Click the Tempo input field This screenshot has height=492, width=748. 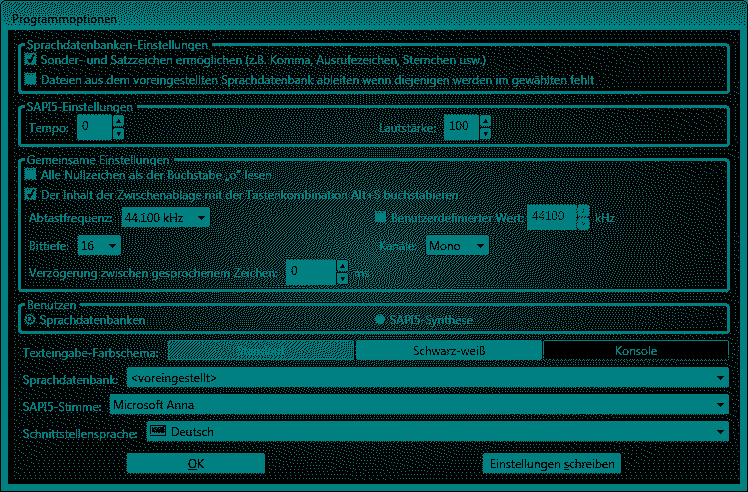[x=95, y=127]
